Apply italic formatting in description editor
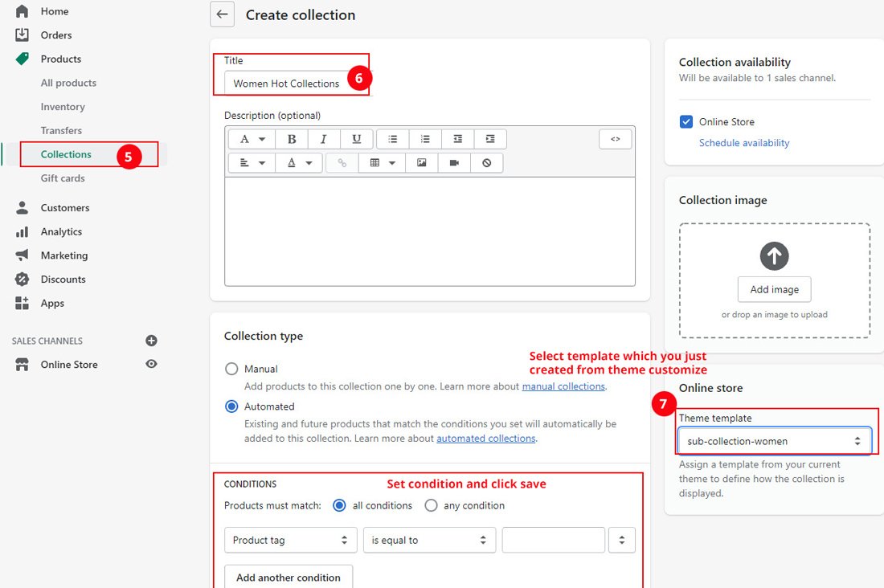The width and height of the screenshot is (884, 588). tap(324, 139)
